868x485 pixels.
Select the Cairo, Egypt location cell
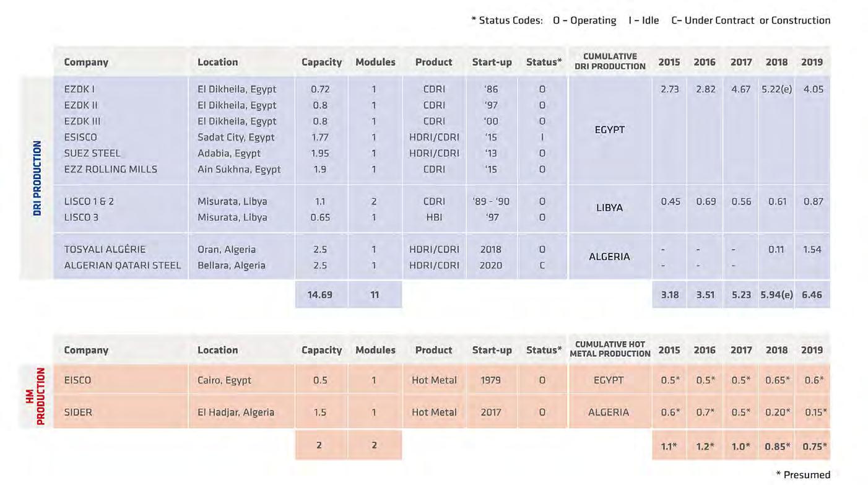(x=224, y=380)
